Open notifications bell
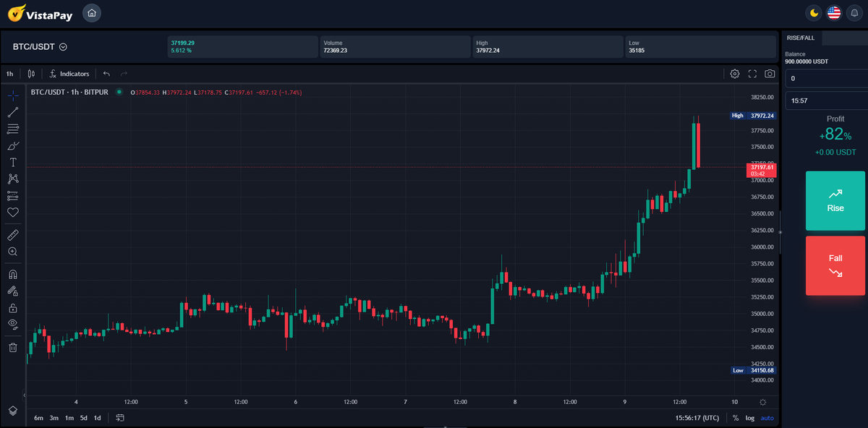This screenshot has height=428, width=868. [854, 12]
